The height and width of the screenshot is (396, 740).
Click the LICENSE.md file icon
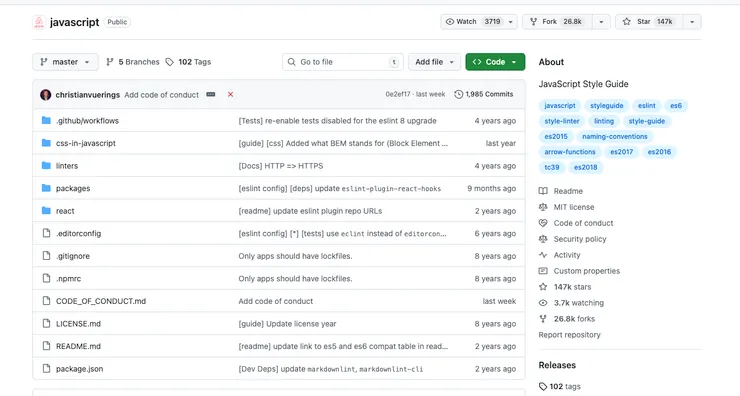46,323
